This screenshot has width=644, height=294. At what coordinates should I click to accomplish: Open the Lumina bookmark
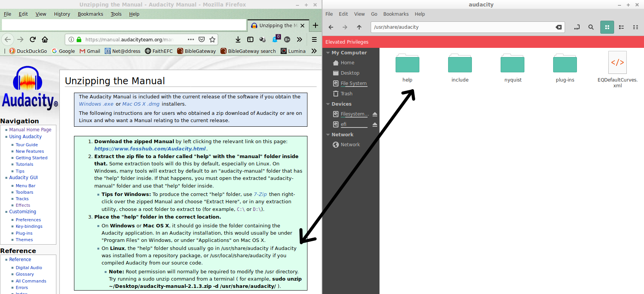click(x=293, y=51)
